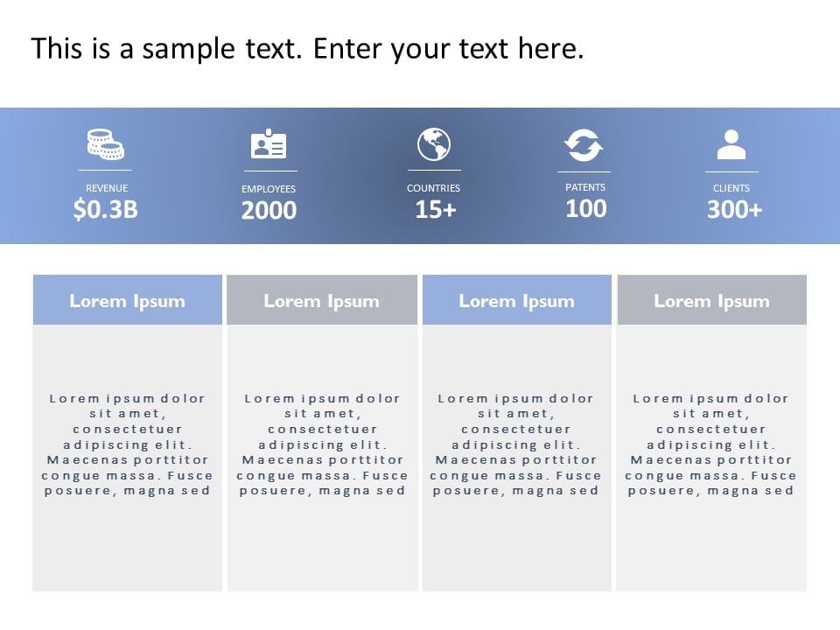This screenshot has height=630, width=840.
Task: Select the 2000 employees value
Action: (269, 210)
